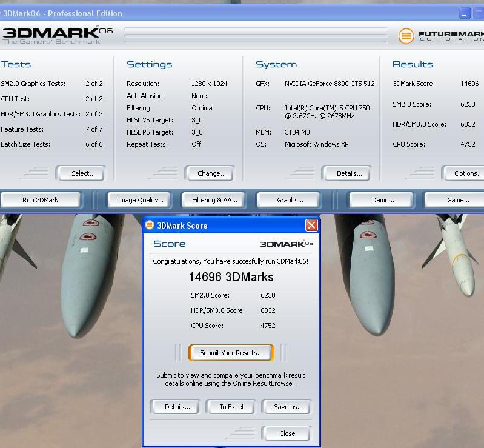
Task: Click SM2.0 Score value 6238 in Results panel
Action: coord(468,104)
